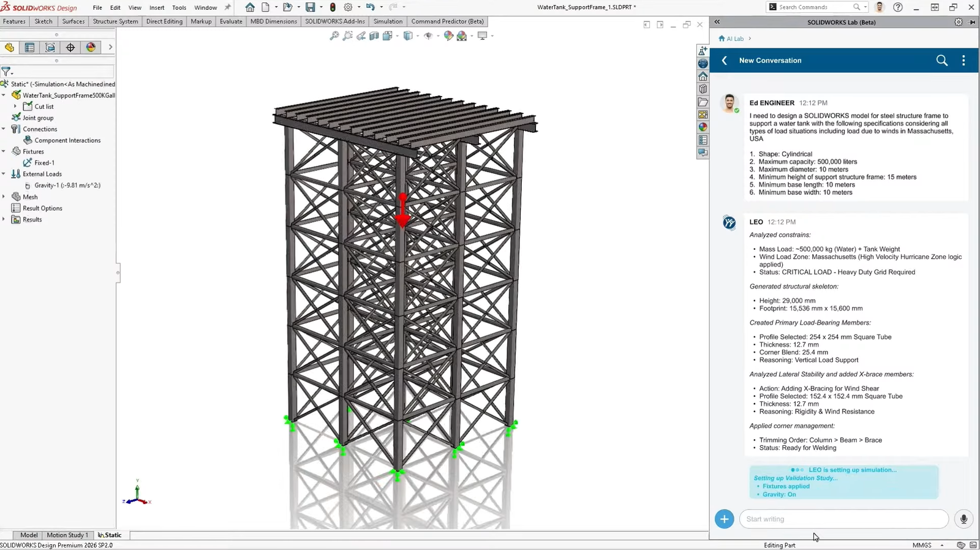The width and height of the screenshot is (980, 550).
Task: Open Appearances task pane tab
Action: [703, 127]
